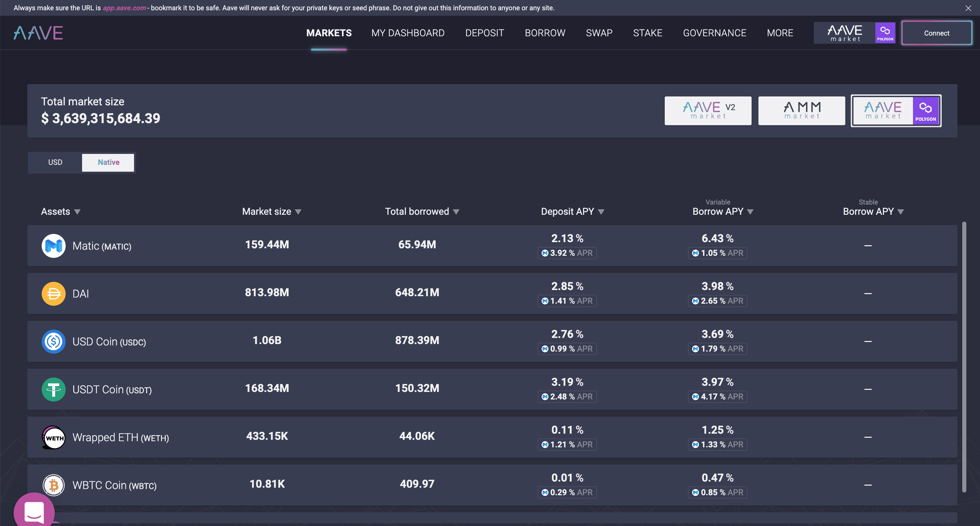Screen dimensions: 980x526
Task: Click the Aave logo in header
Action: tap(38, 33)
